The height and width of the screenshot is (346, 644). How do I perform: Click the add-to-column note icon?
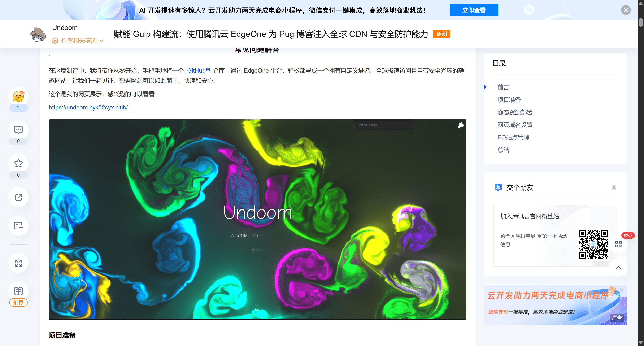[18, 226]
